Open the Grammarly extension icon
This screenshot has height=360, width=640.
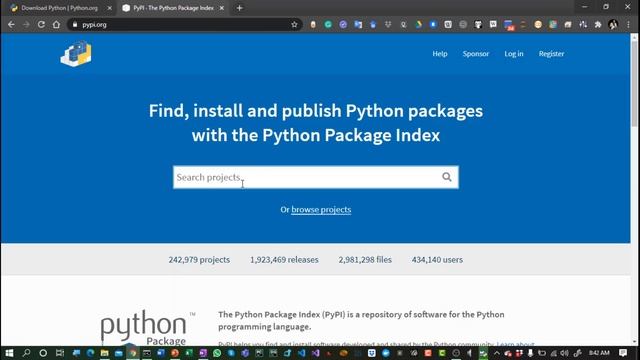click(x=328, y=24)
